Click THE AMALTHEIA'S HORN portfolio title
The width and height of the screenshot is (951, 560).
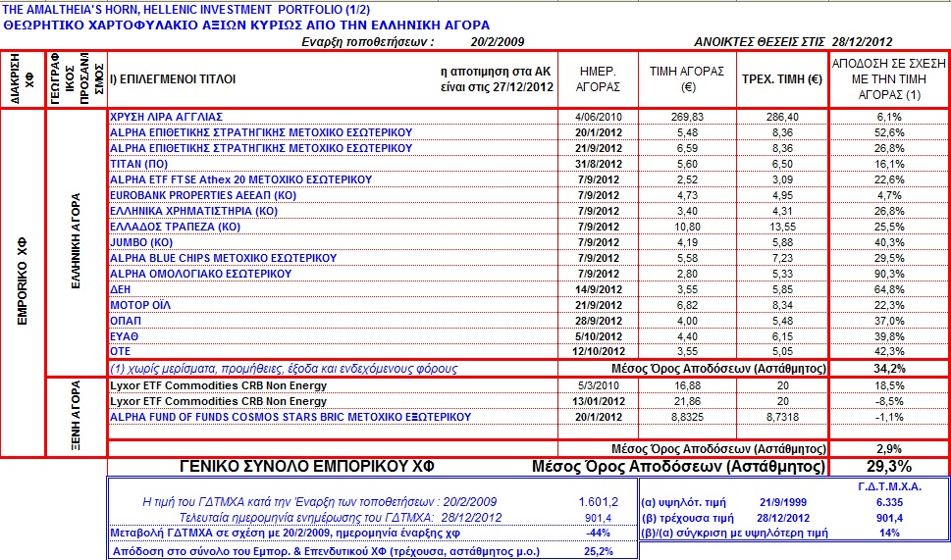click(x=186, y=10)
